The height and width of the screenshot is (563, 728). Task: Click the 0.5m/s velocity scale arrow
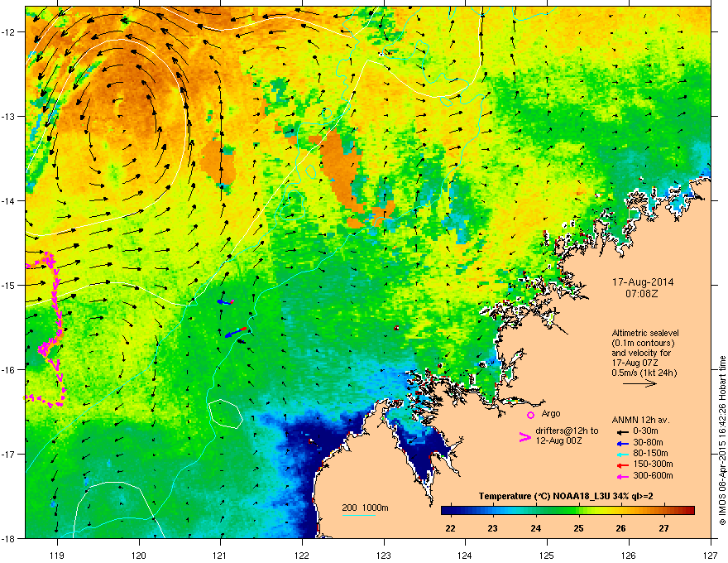tap(639, 383)
